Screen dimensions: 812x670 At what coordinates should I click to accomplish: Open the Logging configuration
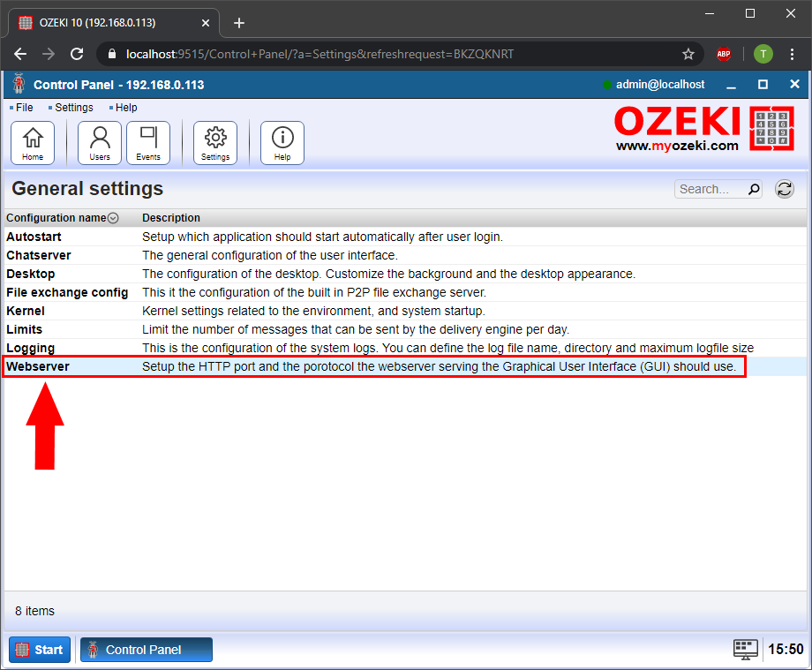click(31, 349)
